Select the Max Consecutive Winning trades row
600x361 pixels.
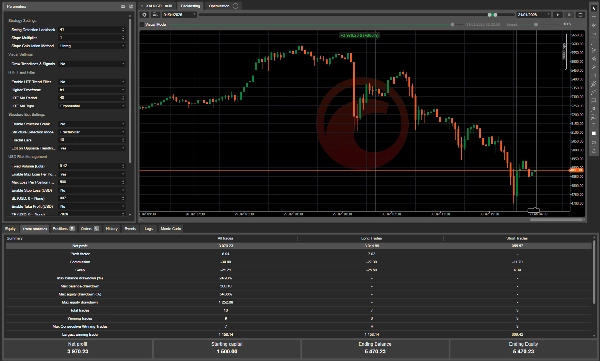pyautogui.click(x=298, y=327)
